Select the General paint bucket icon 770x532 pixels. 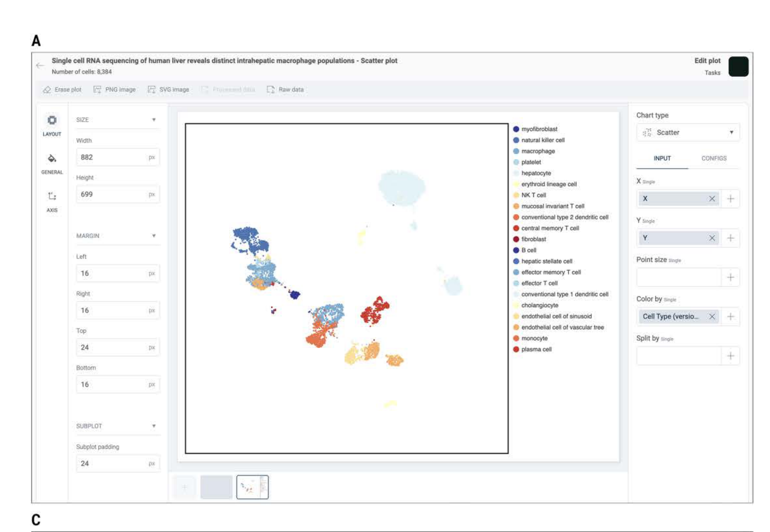pyautogui.click(x=52, y=159)
